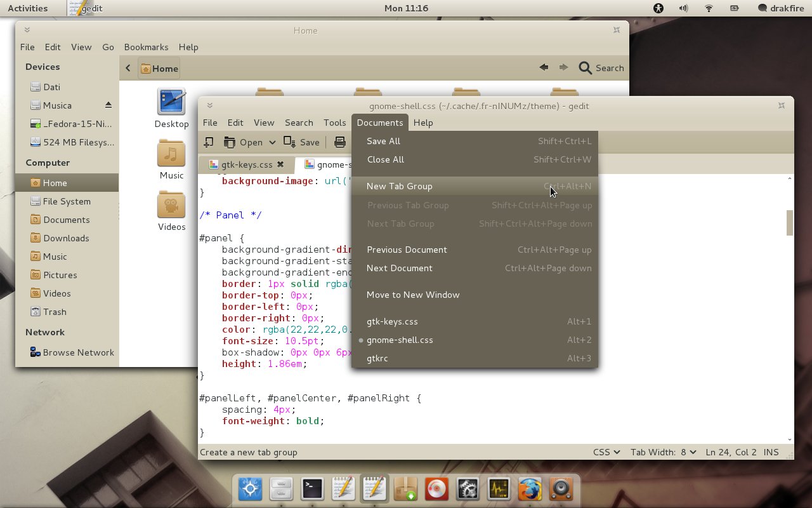Select New Tab Group menu entry
This screenshot has height=508, width=812.
coord(475,186)
